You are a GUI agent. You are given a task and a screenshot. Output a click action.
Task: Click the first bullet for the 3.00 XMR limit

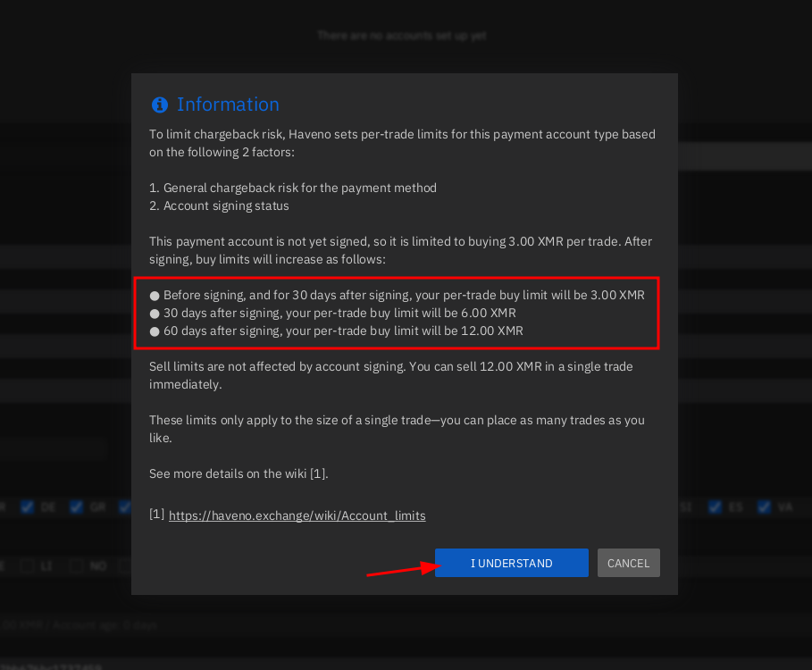pos(155,295)
